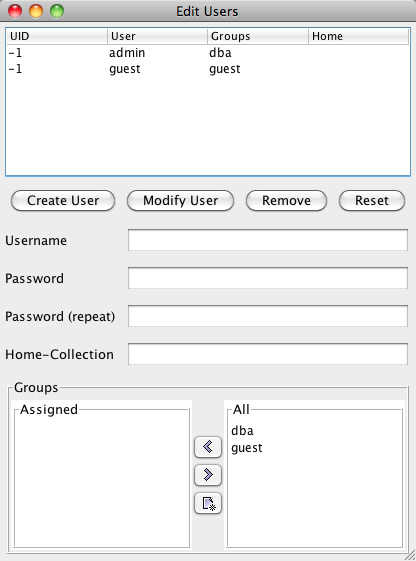
Task: Click the Modify User button
Action: (x=180, y=200)
